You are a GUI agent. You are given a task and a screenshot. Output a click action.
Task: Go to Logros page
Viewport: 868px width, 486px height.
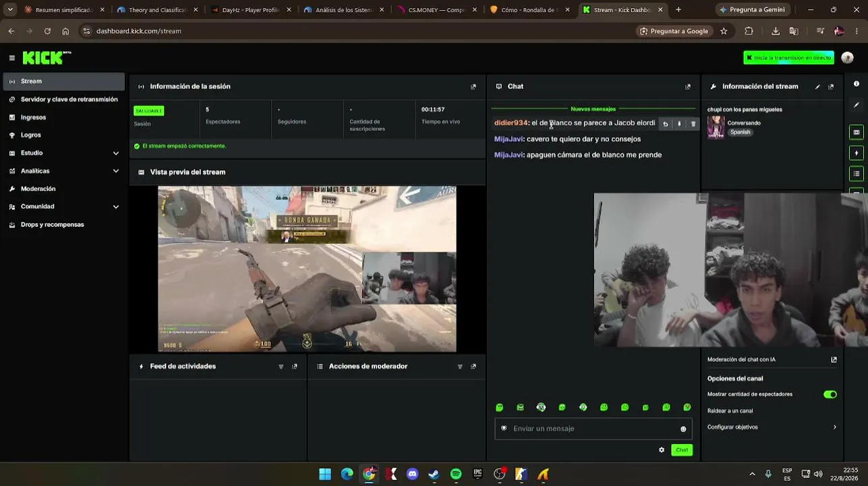pyautogui.click(x=63, y=135)
